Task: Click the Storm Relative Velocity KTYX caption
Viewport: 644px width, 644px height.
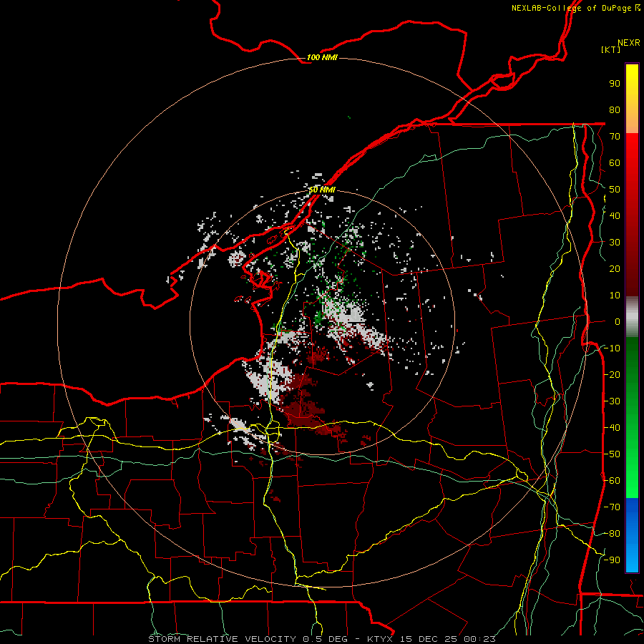Action: click(x=322, y=639)
